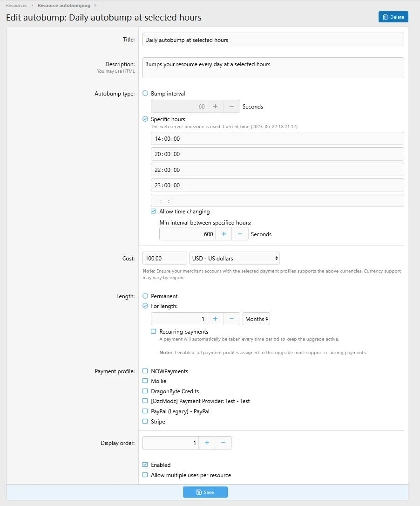Click the empty time field below 23:00:00
The height and width of the screenshot is (506, 420).
(277, 200)
